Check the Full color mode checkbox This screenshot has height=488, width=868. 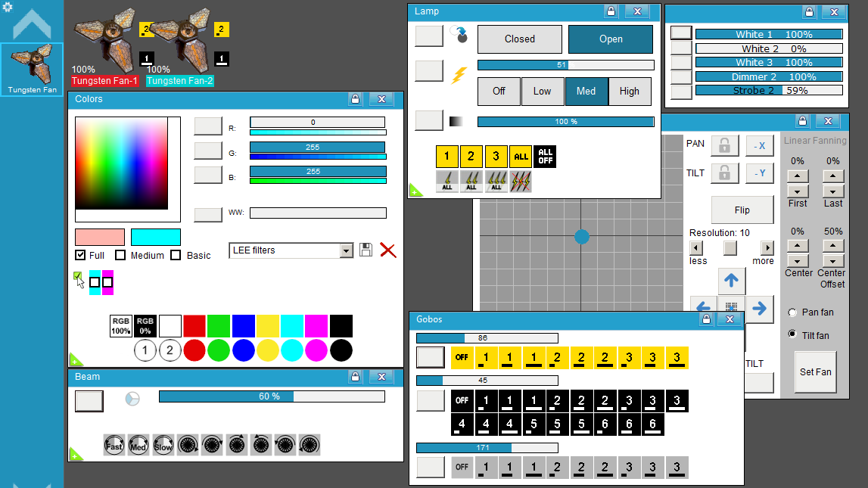(x=80, y=255)
